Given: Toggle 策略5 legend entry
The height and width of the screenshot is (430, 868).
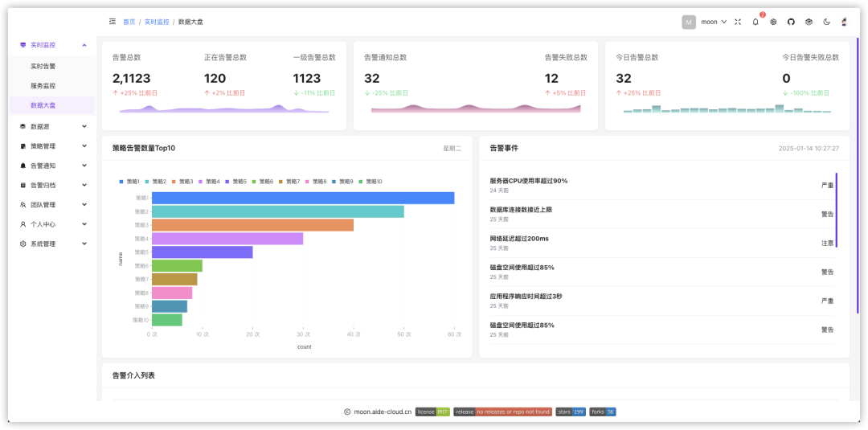Looking at the screenshot, I should coord(235,182).
